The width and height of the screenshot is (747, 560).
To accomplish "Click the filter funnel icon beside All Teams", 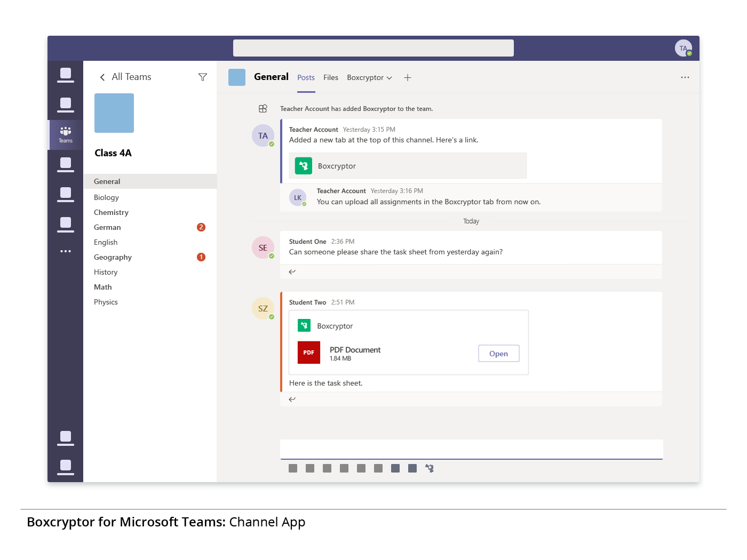I will click(203, 77).
